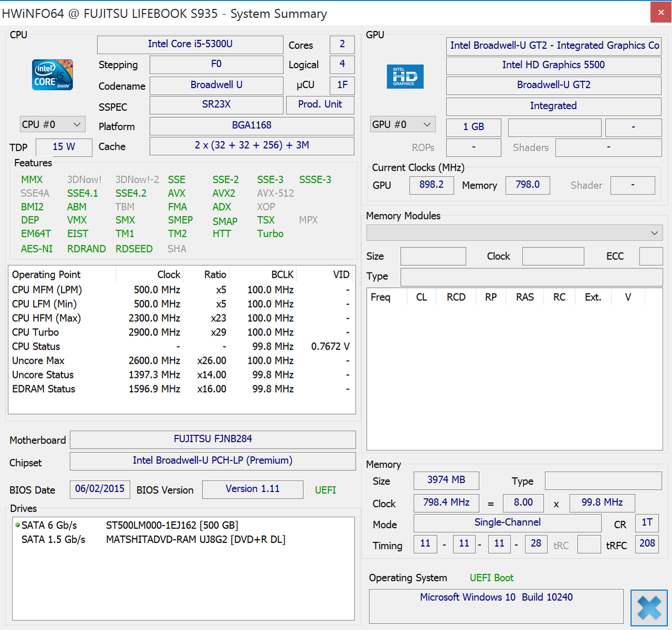The width and height of the screenshot is (672, 630).
Task: Click the Cache value field
Action: [252, 145]
